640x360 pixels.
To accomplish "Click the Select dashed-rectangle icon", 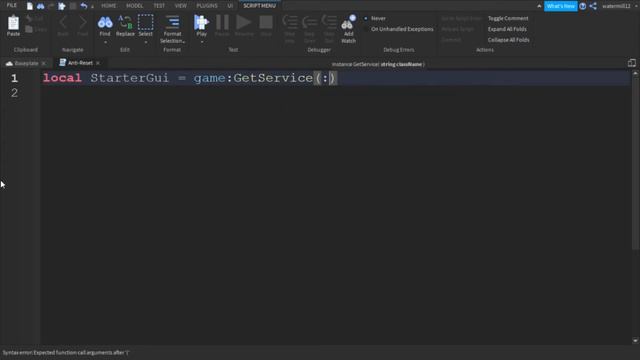I will pos(145,22).
